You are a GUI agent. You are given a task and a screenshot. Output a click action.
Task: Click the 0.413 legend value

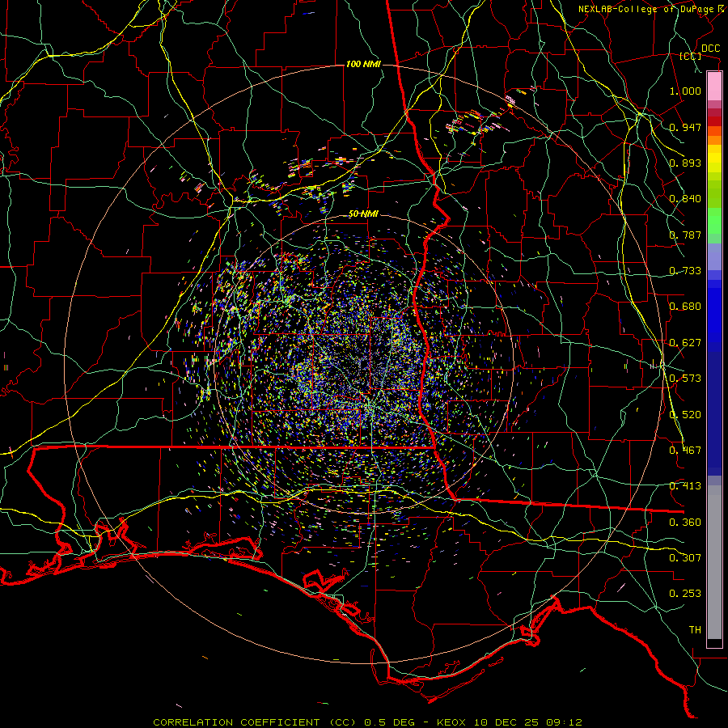(x=685, y=486)
